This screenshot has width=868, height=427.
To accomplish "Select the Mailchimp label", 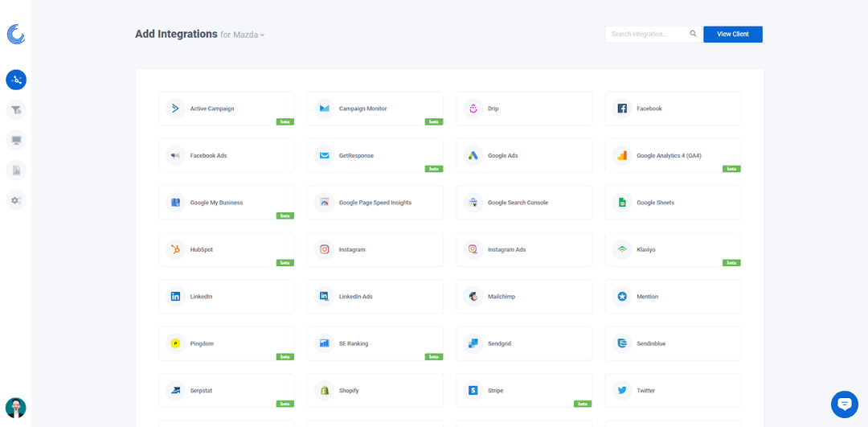I will click(x=502, y=298).
